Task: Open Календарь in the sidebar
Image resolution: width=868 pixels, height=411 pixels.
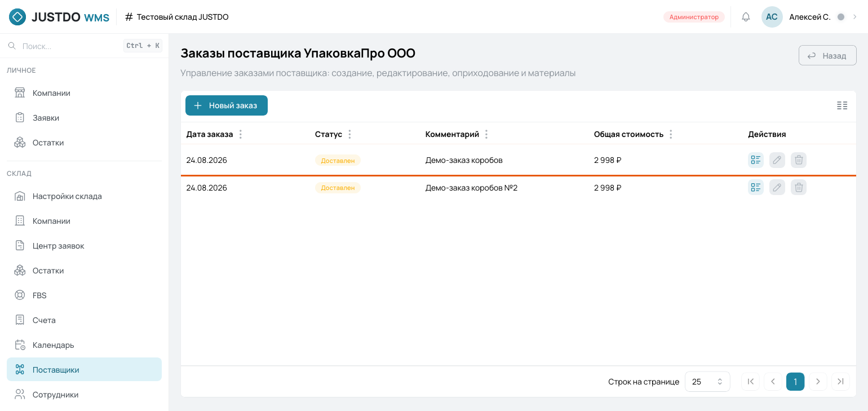Action: click(x=85, y=345)
